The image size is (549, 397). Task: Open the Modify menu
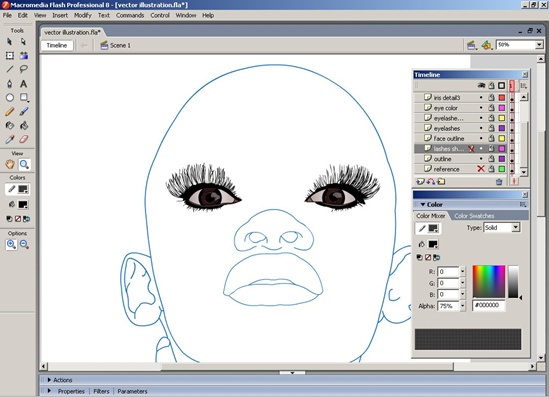pos(82,15)
